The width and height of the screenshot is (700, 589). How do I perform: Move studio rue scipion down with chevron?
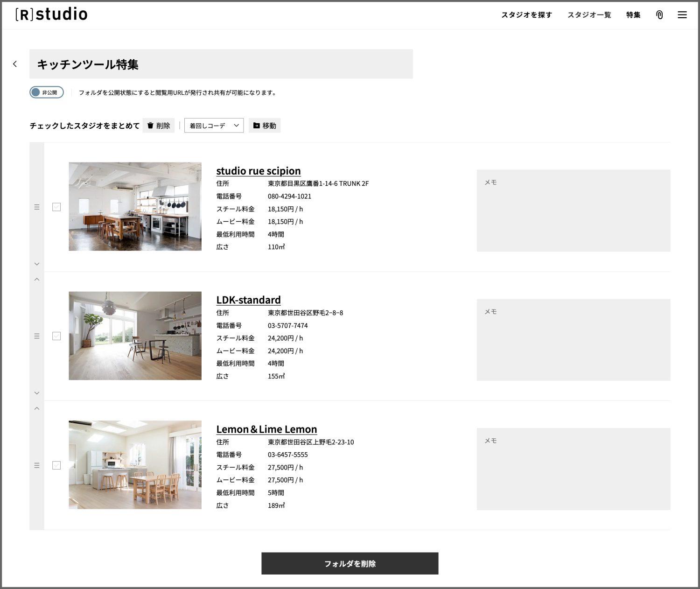click(x=37, y=264)
